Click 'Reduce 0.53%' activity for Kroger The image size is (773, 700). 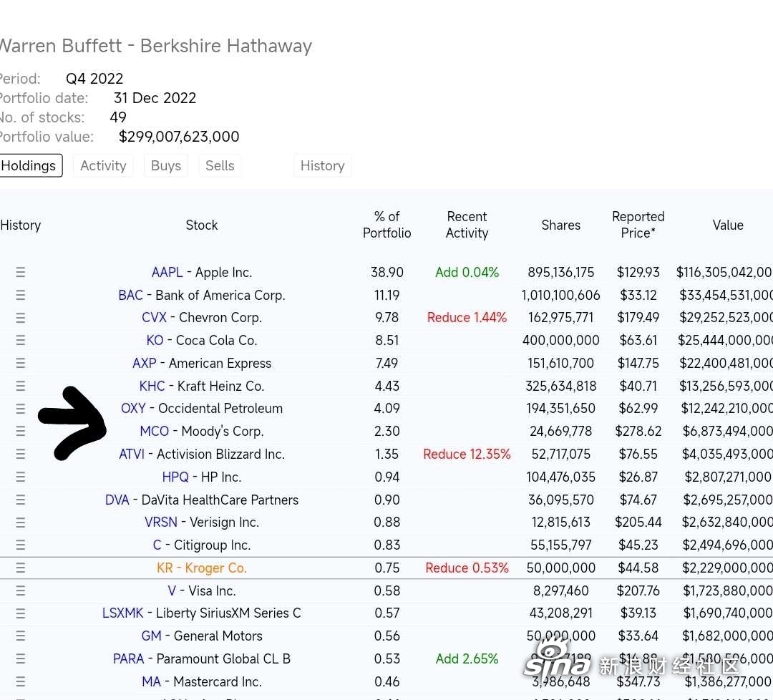click(467, 568)
